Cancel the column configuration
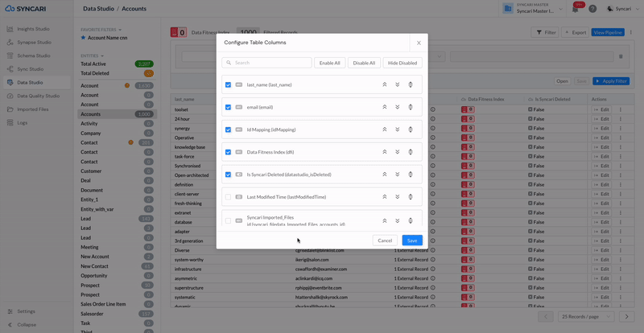644x333 pixels. [x=385, y=240]
